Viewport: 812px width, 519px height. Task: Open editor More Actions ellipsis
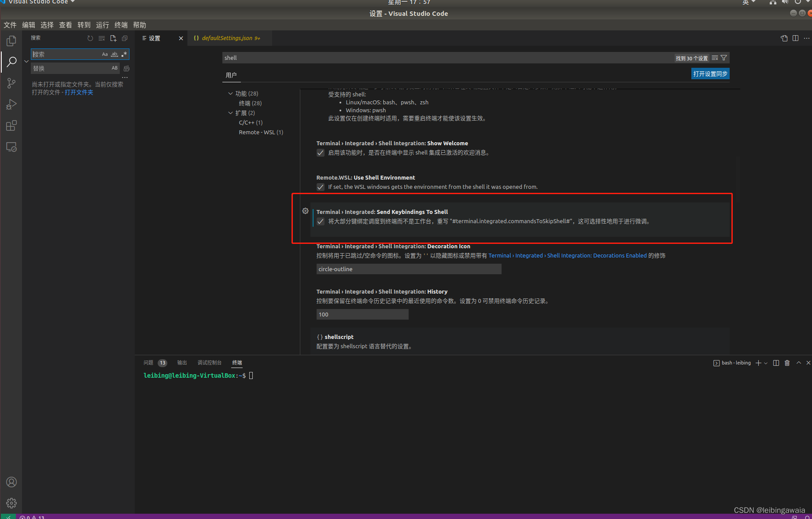(x=806, y=38)
